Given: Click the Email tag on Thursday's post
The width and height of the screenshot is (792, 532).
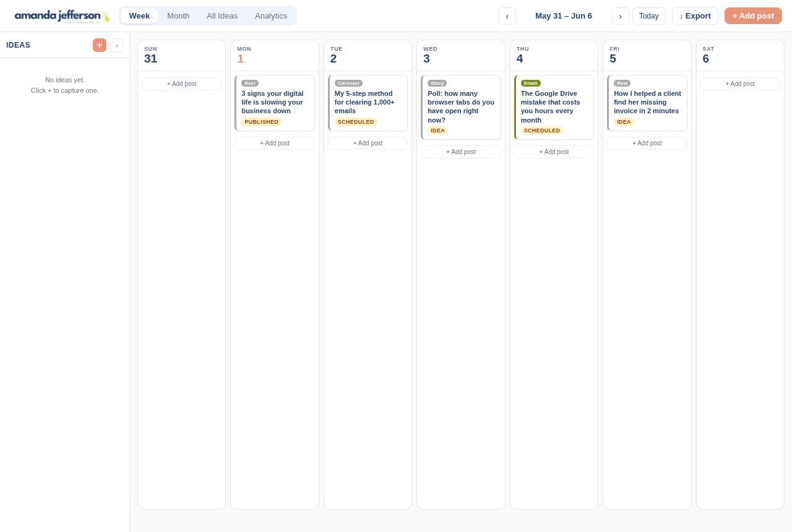Looking at the screenshot, I should (x=531, y=83).
